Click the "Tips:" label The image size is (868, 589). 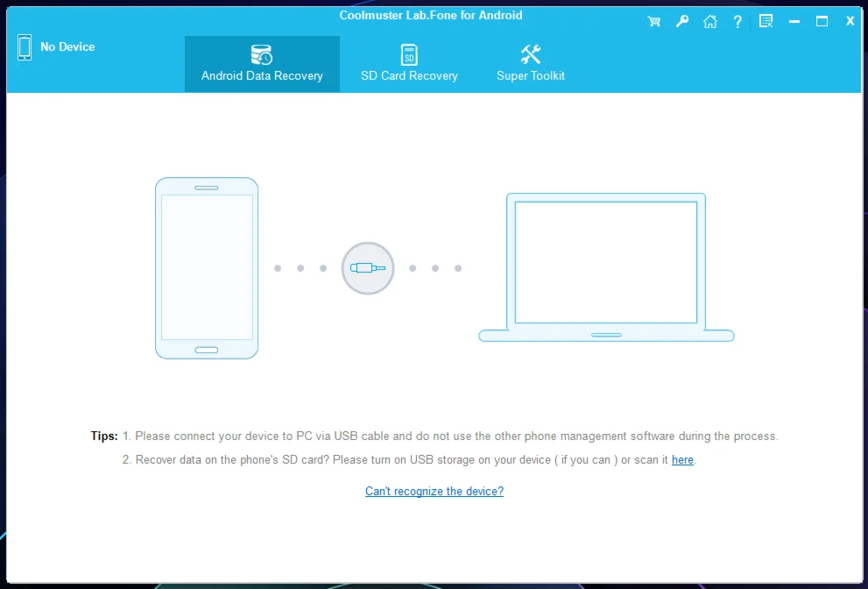104,436
